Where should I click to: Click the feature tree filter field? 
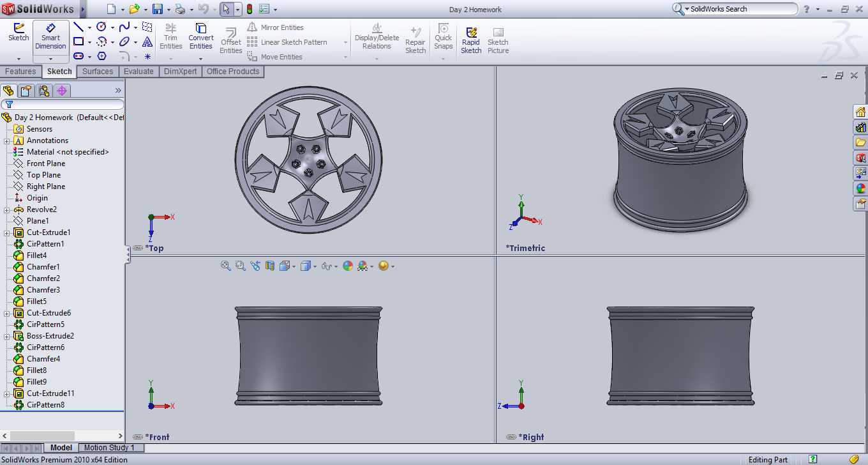[x=63, y=104]
